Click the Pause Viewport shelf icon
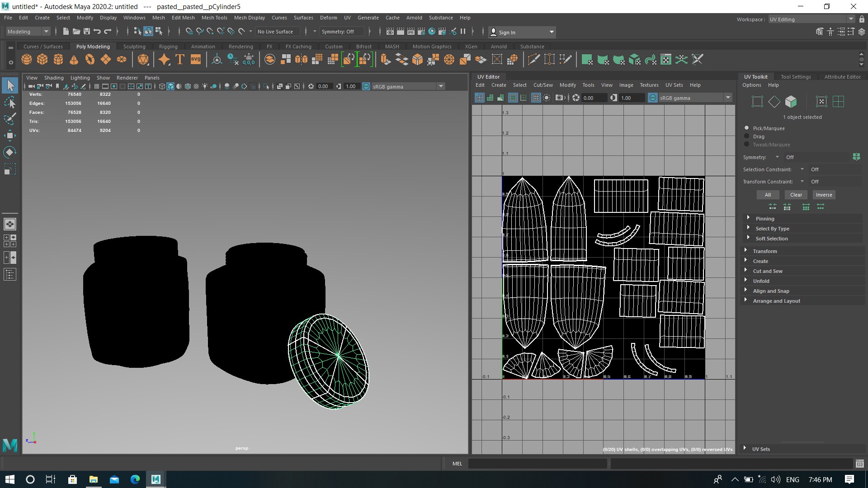Image resolution: width=868 pixels, height=488 pixels. (x=463, y=31)
